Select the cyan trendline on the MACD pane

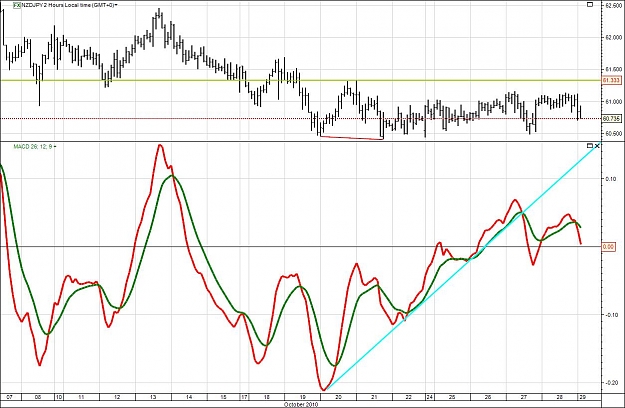click(462, 267)
